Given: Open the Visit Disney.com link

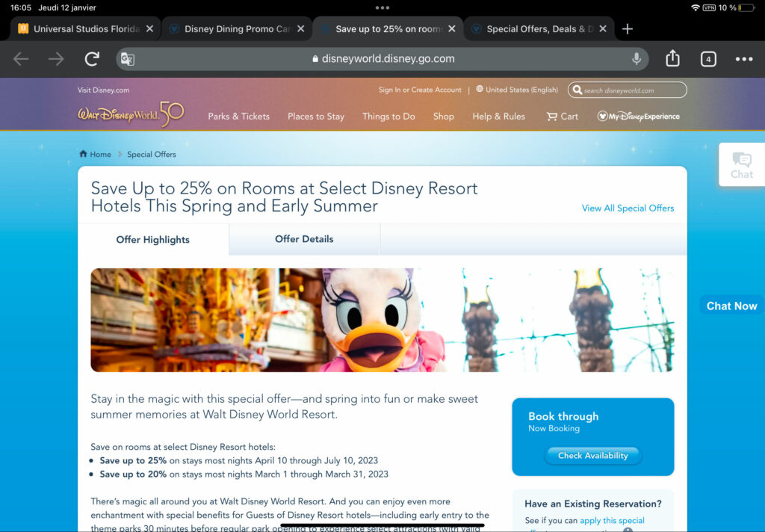Looking at the screenshot, I should (x=103, y=90).
